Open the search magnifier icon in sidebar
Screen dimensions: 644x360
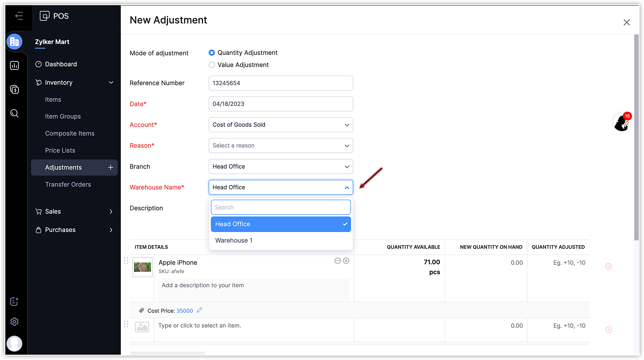tap(14, 113)
